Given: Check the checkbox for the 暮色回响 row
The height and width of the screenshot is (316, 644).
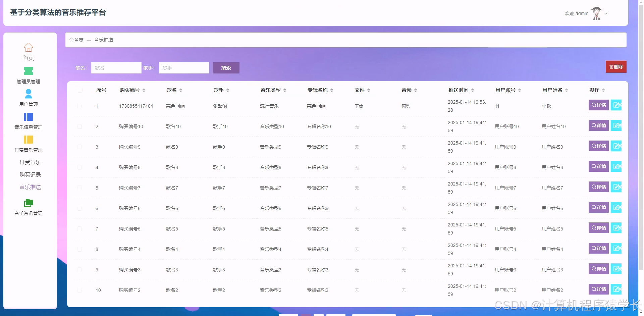Looking at the screenshot, I should (80, 106).
